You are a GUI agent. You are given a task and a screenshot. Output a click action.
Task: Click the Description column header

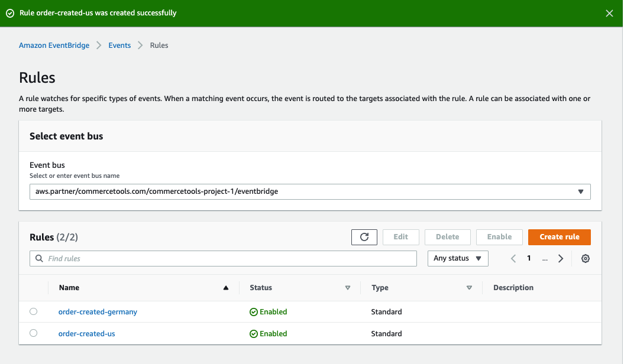tap(513, 288)
